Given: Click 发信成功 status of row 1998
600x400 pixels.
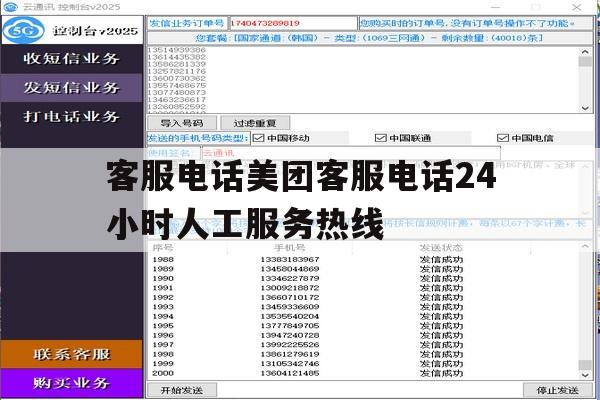Looking at the screenshot, I should tap(441, 354).
